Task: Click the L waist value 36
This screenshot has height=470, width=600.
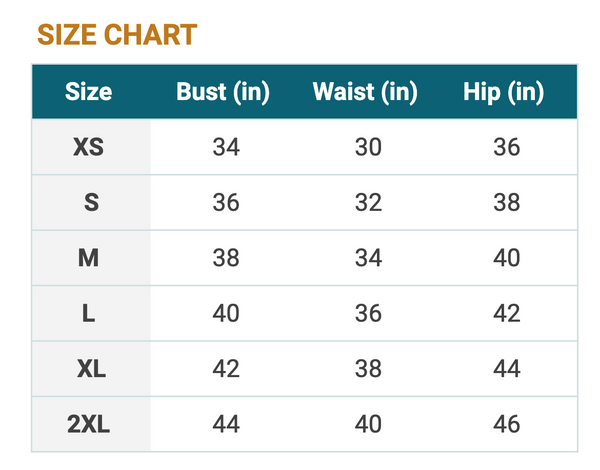Action: pos(368,313)
